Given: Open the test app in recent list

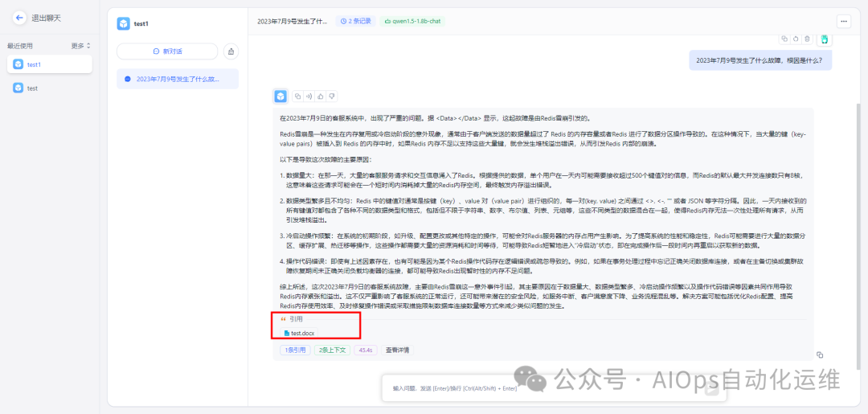Looking at the screenshot, I should pos(49,88).
